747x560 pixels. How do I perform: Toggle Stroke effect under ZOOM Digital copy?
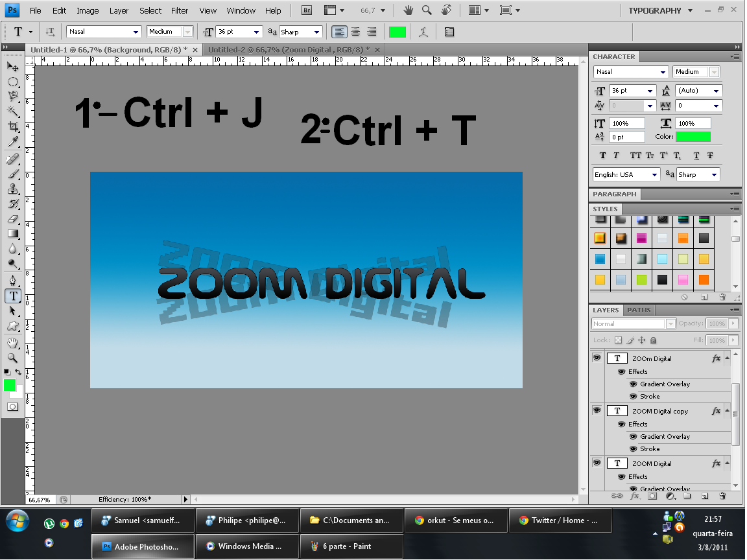coord(633,449)
